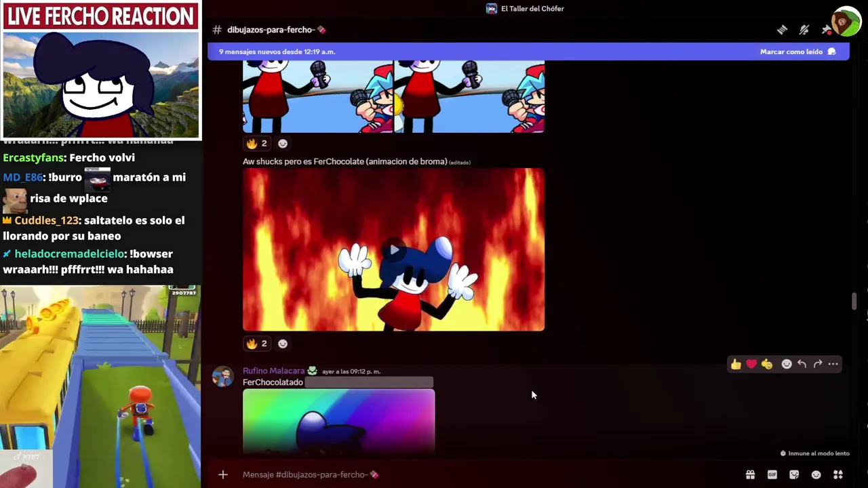Click the plus attach button in message bar
Screen dimensions: 868x488
[x=223, y=474]
